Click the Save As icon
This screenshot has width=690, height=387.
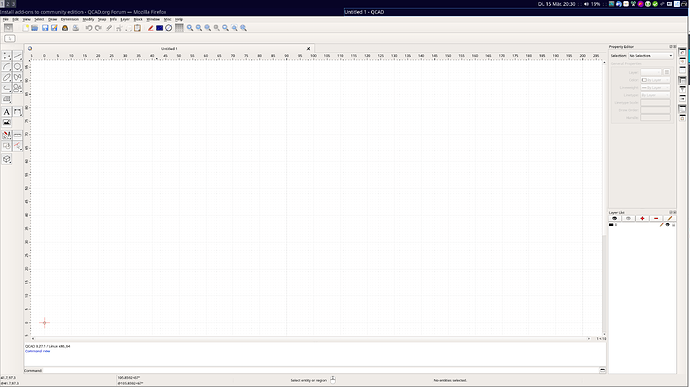54,28
